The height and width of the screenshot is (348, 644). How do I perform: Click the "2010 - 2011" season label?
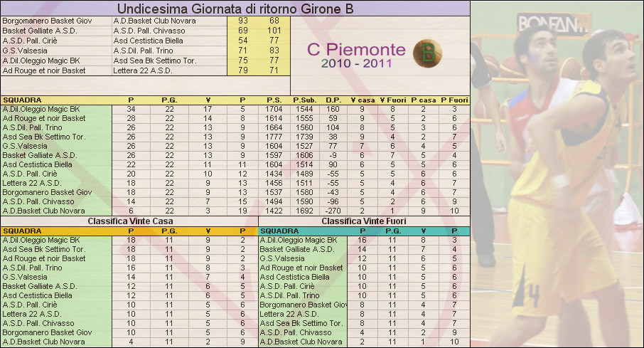tap(356, 64)
